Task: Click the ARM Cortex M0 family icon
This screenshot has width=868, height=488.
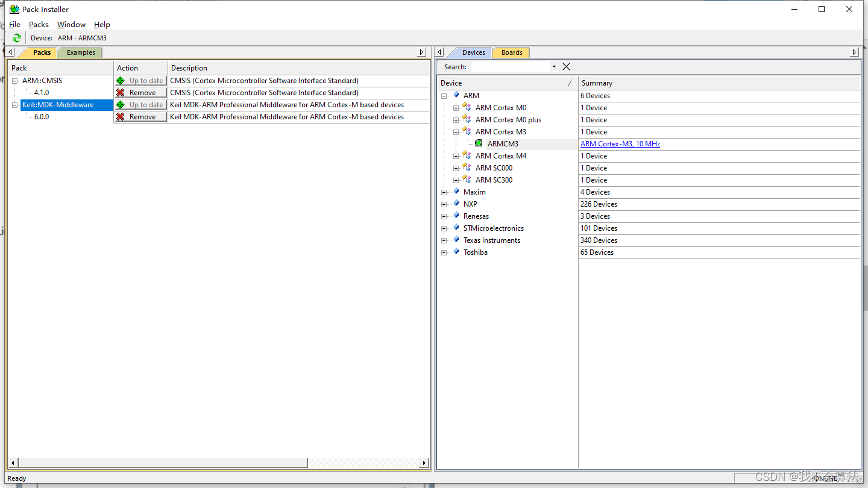Action: click(x=467, y=107)
